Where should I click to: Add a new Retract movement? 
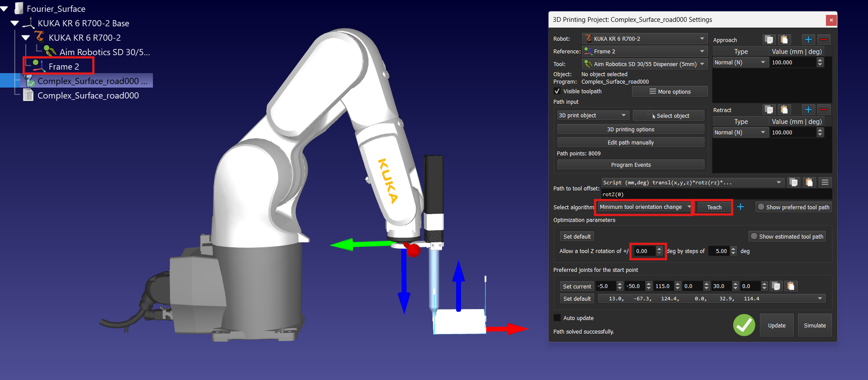tap(808, 109)
